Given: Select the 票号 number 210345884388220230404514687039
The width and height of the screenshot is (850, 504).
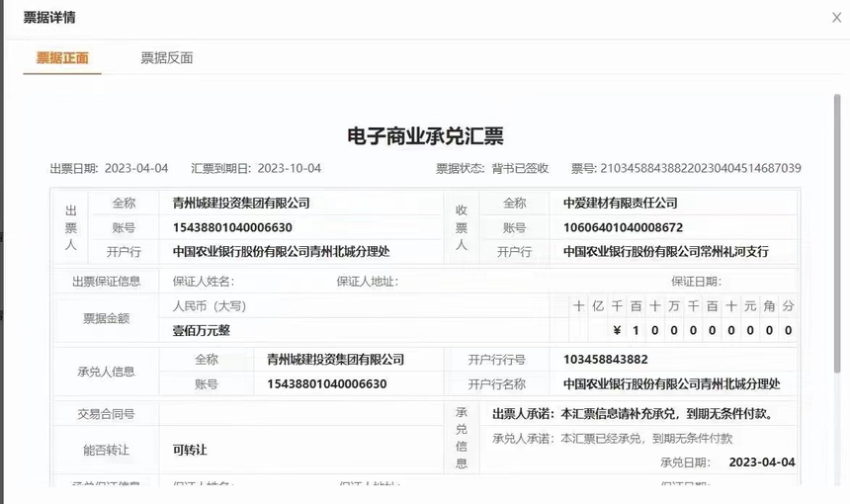Looking at the screenshot, I should tap(701, 169).
